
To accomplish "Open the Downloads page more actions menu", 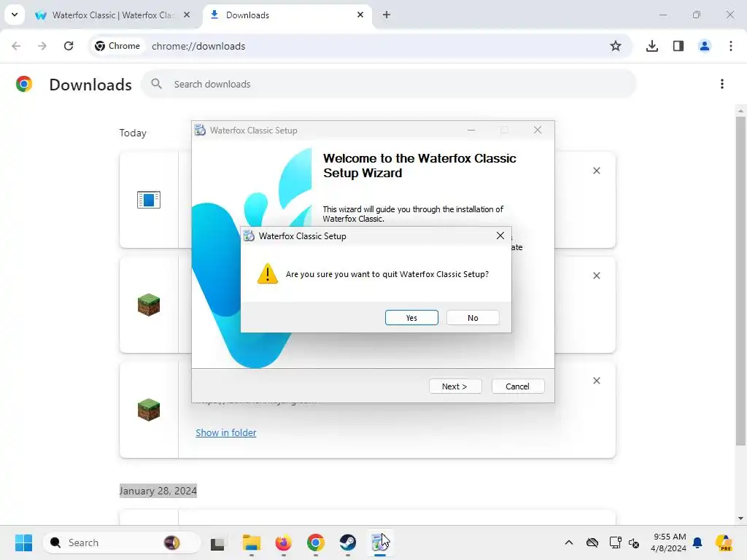I will pyautogui.click(x=722, y=84).
